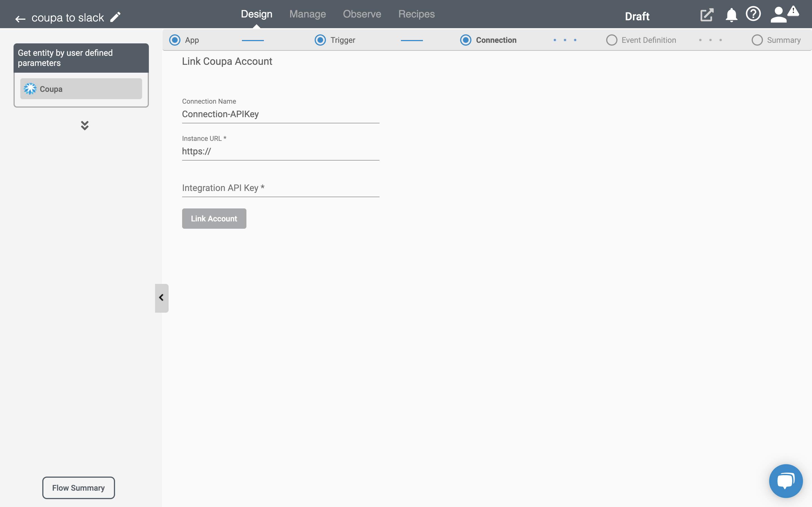Click the back arrow icon

tap(21, 17)
